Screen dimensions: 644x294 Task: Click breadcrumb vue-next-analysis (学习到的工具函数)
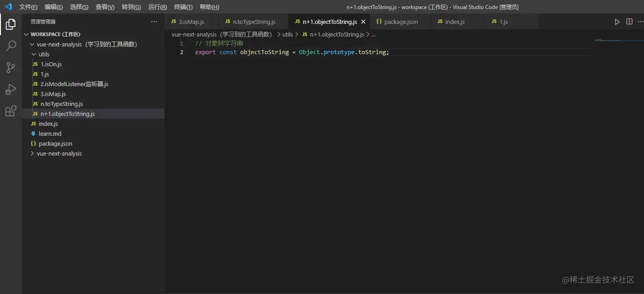point(222,34)
